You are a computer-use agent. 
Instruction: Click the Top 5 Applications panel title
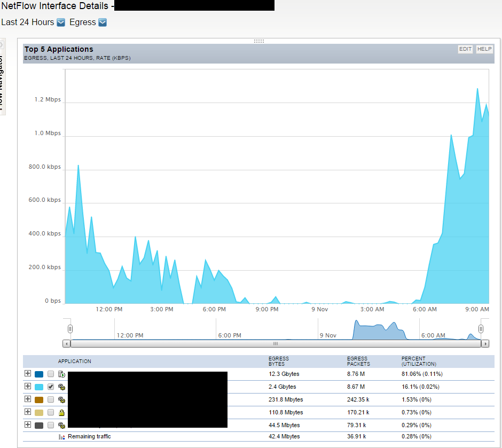coord(59,49)
